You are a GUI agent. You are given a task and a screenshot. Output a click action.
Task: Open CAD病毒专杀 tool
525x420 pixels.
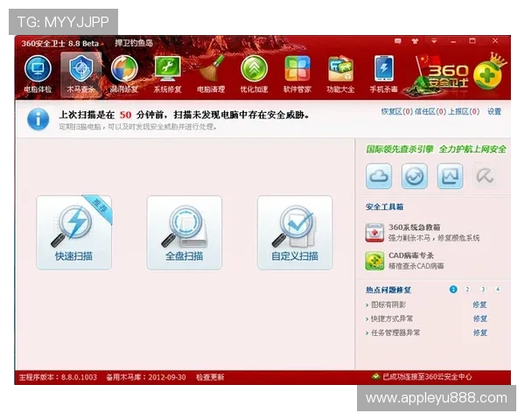(405, 261)
